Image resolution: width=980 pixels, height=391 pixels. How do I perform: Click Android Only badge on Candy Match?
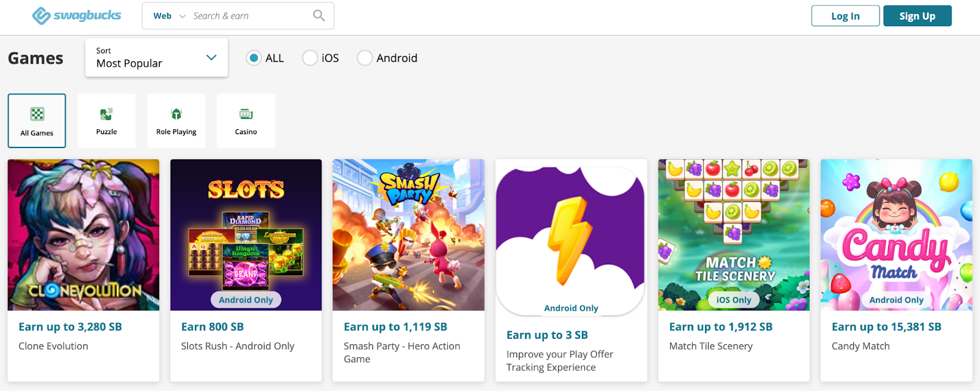(x=897, y=300)
